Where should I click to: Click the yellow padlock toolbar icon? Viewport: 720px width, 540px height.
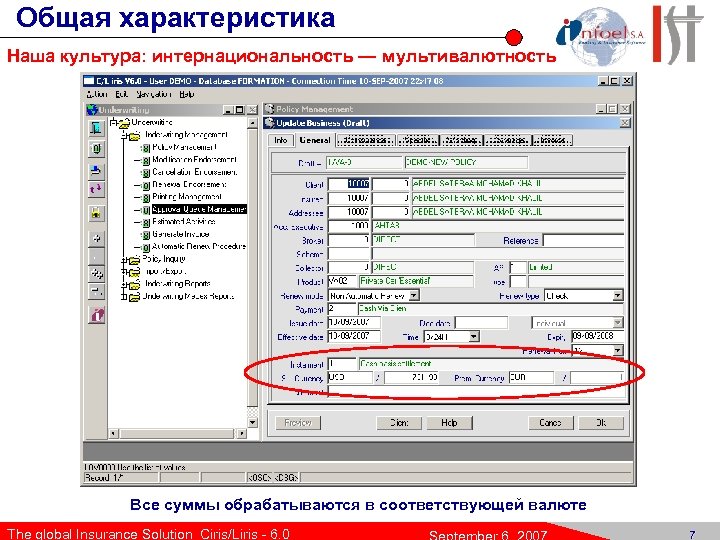pyautogui.click(x=96, y=214)
